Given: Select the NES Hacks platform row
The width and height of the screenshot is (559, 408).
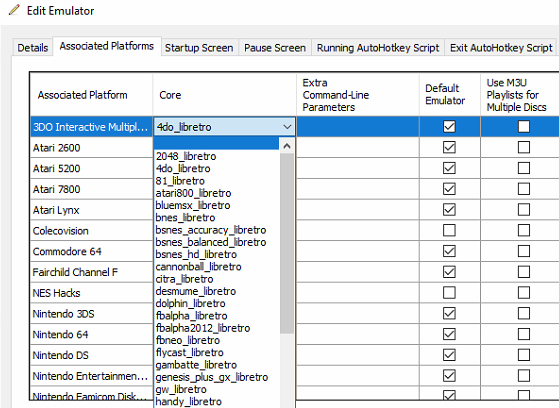Looking at the screenshot, I should 92,293.
